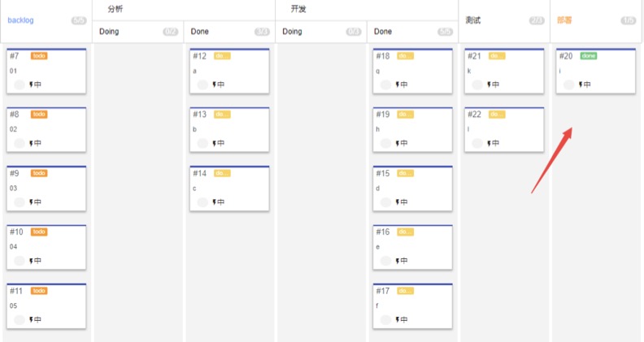644x342 pixels.
Task: Open card #22 in the test column
Action: coord(504,130)
